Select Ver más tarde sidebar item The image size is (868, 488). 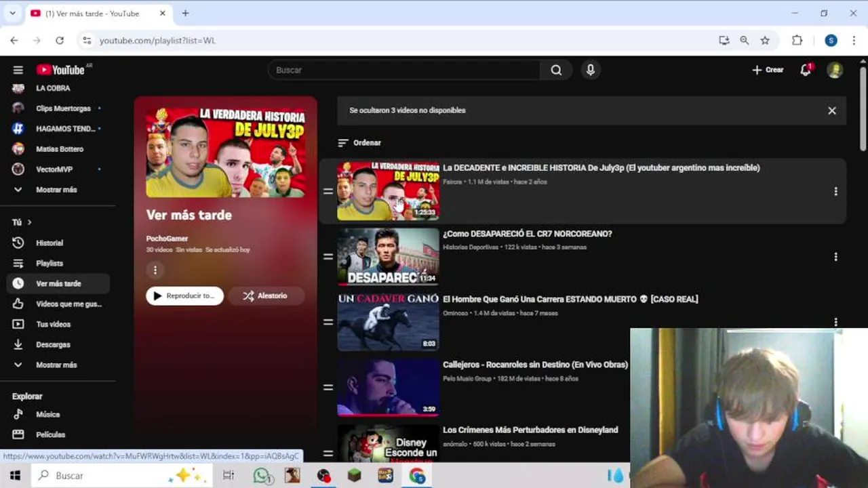pyautogui.click(x=58, y=283)
